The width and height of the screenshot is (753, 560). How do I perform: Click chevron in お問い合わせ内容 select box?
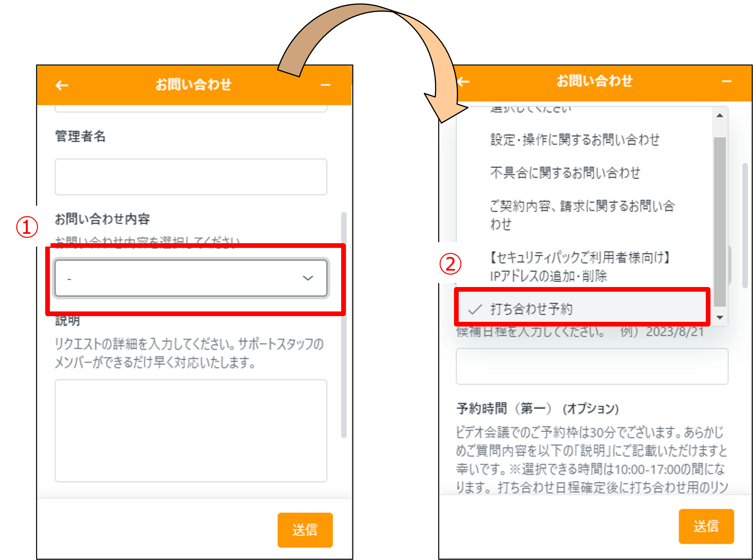click(308, 278)
